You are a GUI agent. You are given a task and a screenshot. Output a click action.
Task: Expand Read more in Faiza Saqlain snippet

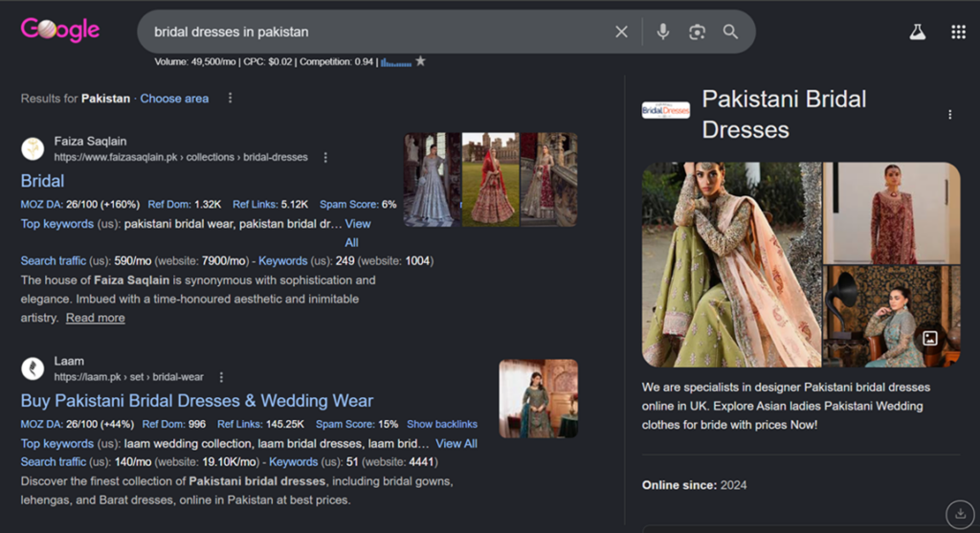(x=95, y=318)
